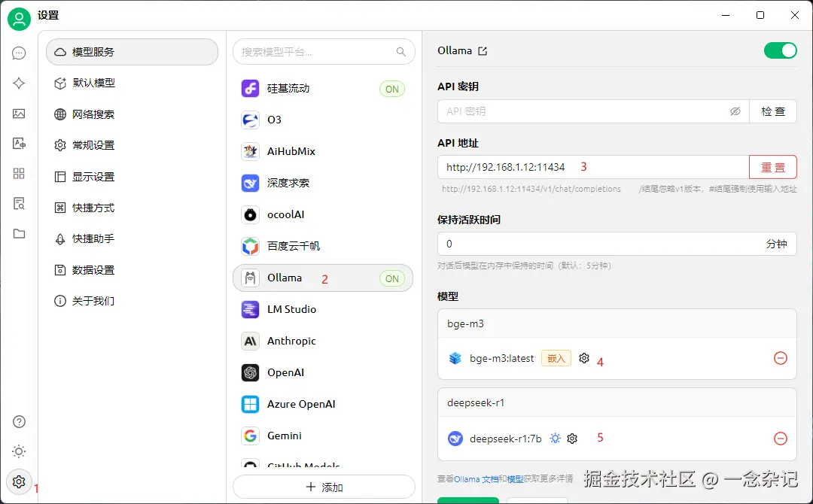Viewport: 813px width, 504px height.
Task: Click the 嵌入 tag on bge-m3
Action: coord(556,359)
